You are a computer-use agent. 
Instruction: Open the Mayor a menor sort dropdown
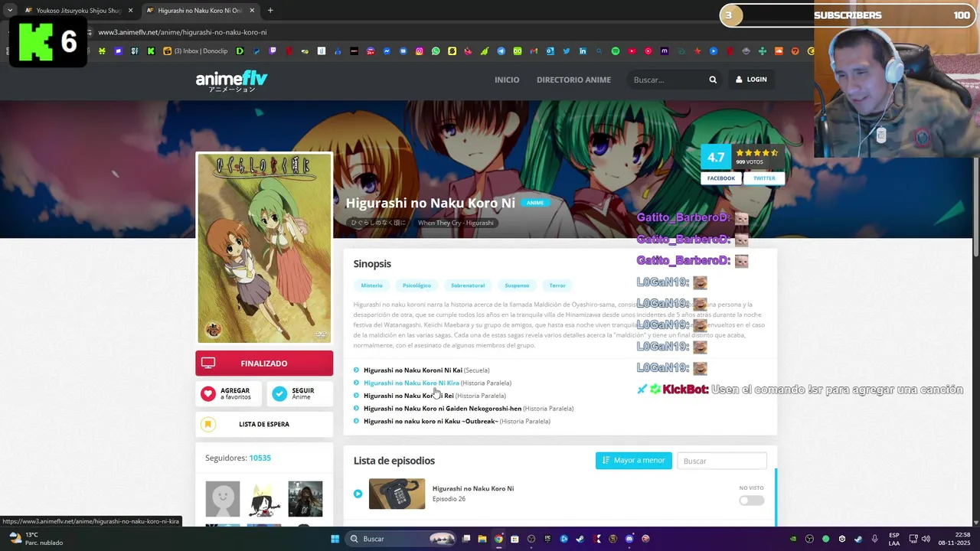[633, 461]
